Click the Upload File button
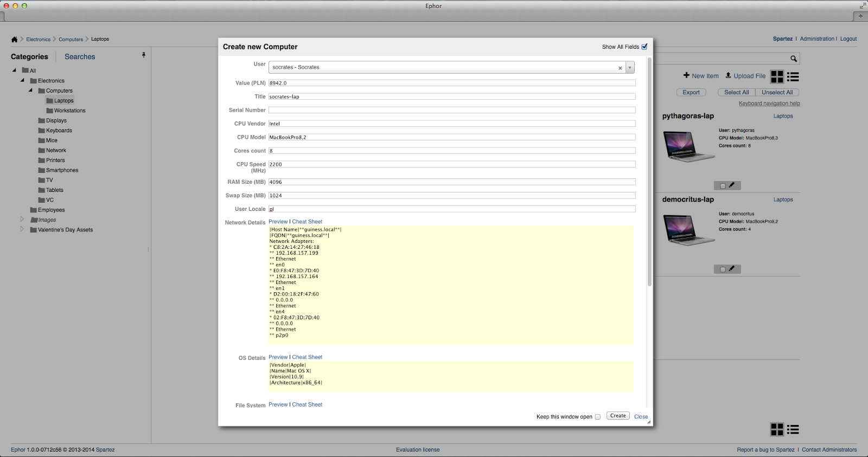 (x=745, y=76)
